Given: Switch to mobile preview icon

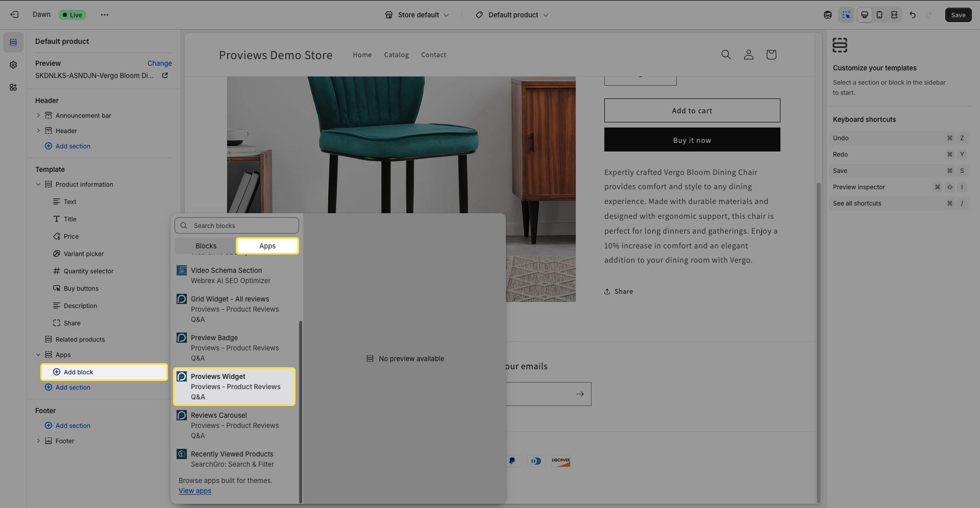Looking at the screenshot, I should (x=879, y=15).
